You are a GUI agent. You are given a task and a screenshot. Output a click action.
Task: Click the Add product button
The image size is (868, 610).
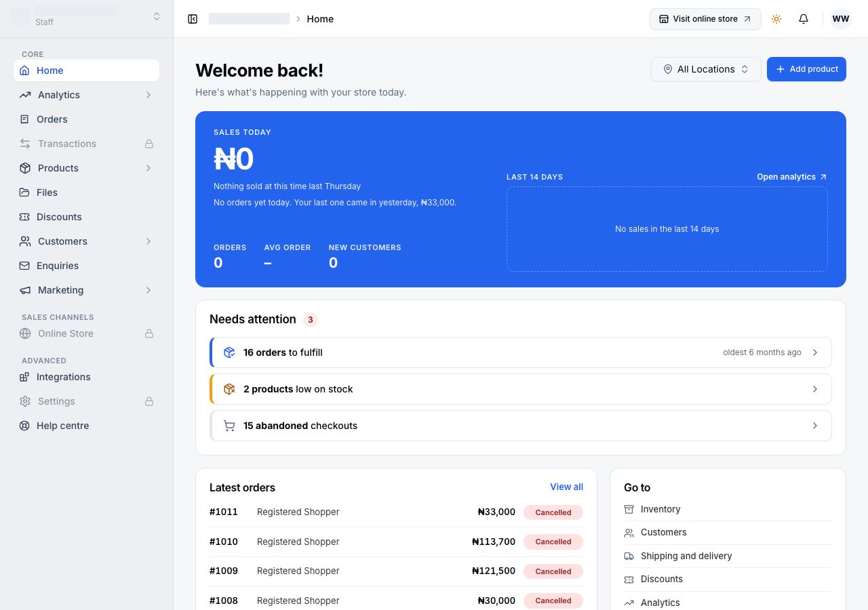[806, 69]
